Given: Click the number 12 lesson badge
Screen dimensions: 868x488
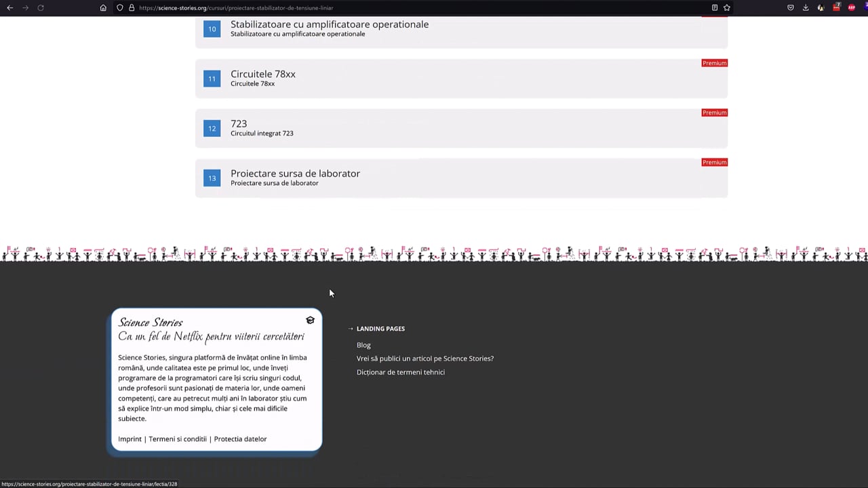Looking at the screenshot, I should tap(212, 128).
